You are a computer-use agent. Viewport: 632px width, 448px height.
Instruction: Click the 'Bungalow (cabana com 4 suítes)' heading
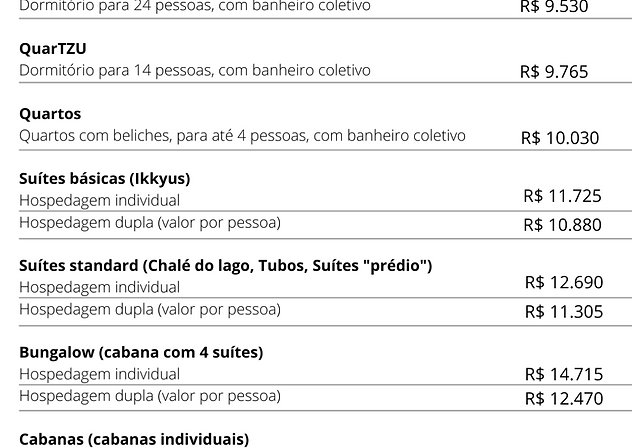(x=141, y=353)
